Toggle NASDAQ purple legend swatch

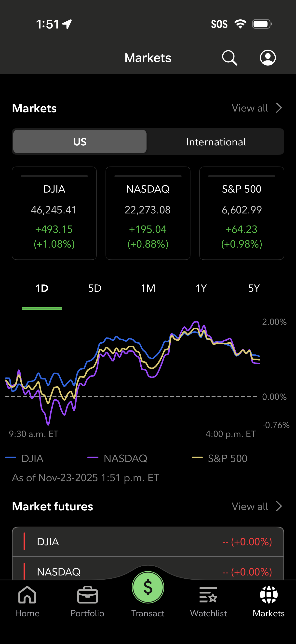(93, 458)
